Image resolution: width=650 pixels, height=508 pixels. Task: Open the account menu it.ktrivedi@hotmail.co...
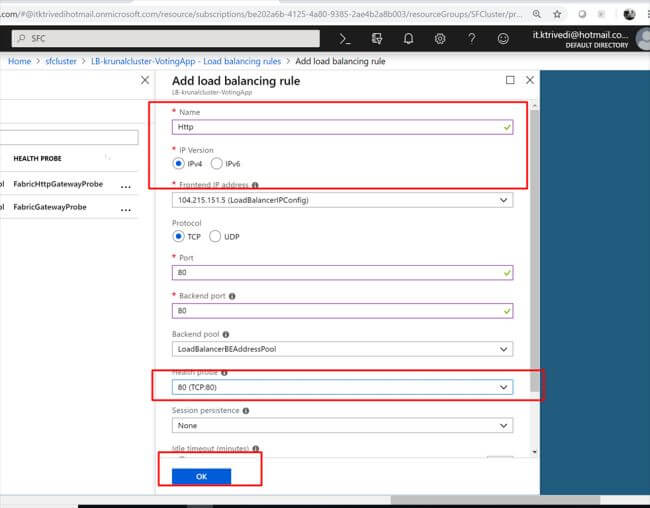(580, 39)
